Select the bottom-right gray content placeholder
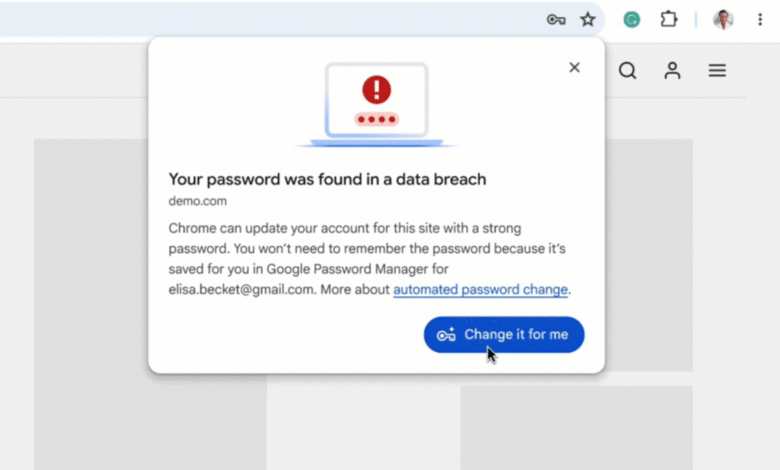Screen dimensions: 780x470 click(576, 427)
